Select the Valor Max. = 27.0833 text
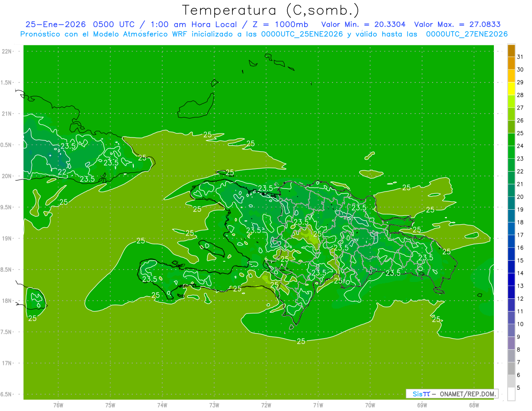532x411 pixels. (457, 24)
